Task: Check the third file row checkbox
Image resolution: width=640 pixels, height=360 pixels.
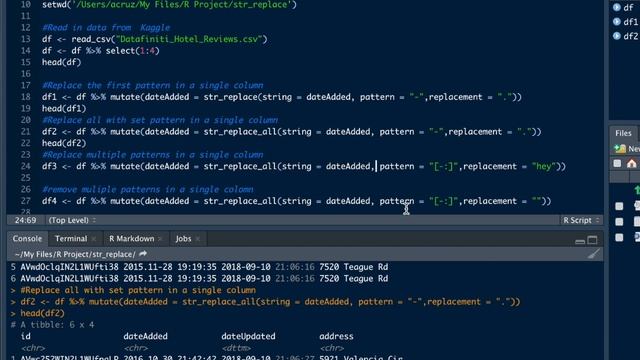Action: pos(619,238)
